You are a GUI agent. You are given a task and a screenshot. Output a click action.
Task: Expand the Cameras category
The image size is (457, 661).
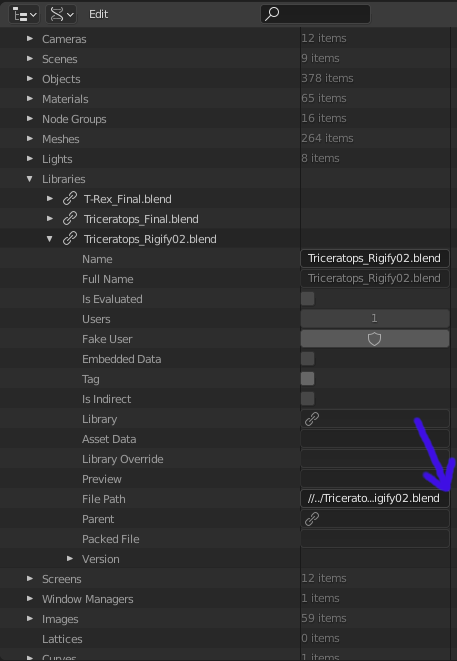point(30,39)
